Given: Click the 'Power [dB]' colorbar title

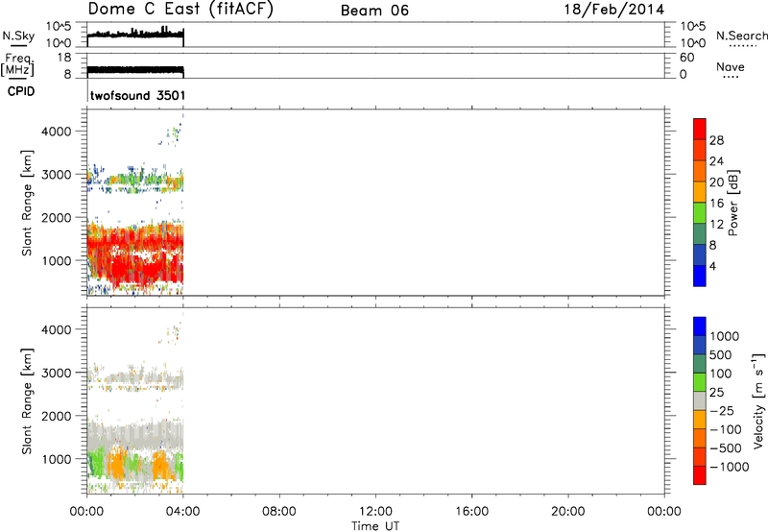Looking at the screenshot, I should tap(732, 203).
